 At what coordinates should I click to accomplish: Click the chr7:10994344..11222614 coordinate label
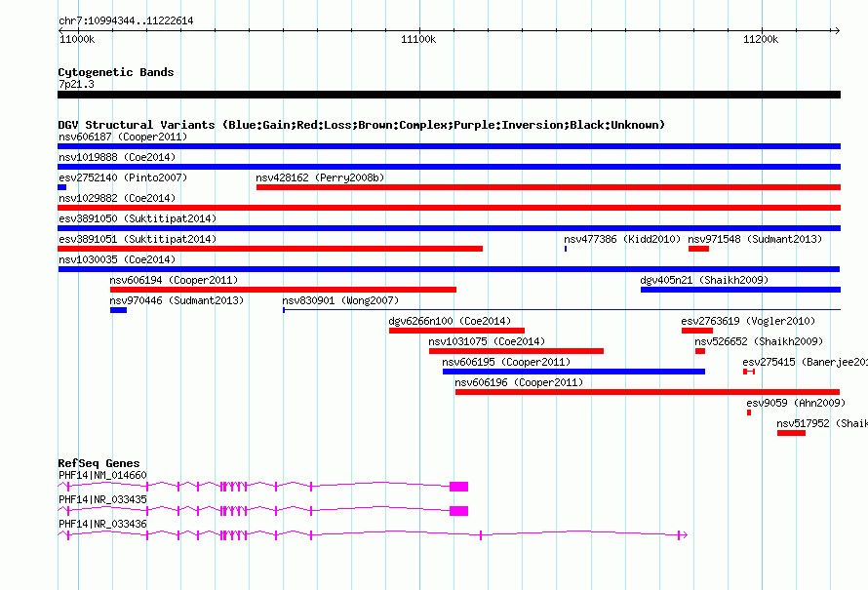coord(126,21)
